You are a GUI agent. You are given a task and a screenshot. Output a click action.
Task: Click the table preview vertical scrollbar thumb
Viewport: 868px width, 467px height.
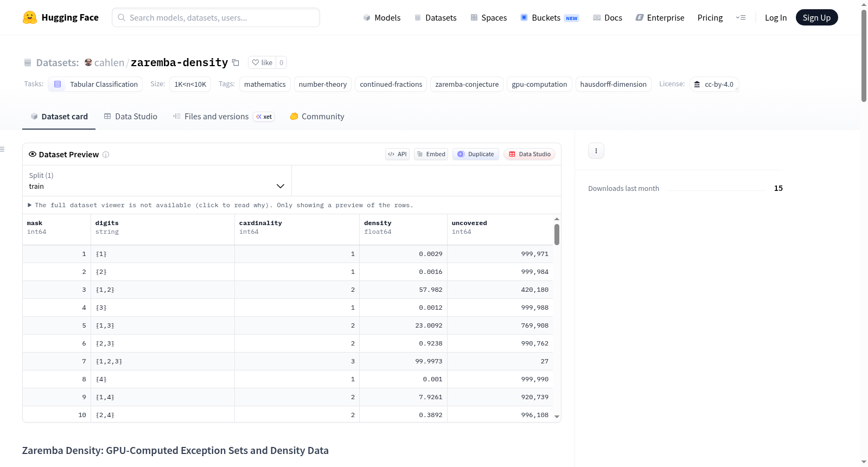tap(557, 234)
